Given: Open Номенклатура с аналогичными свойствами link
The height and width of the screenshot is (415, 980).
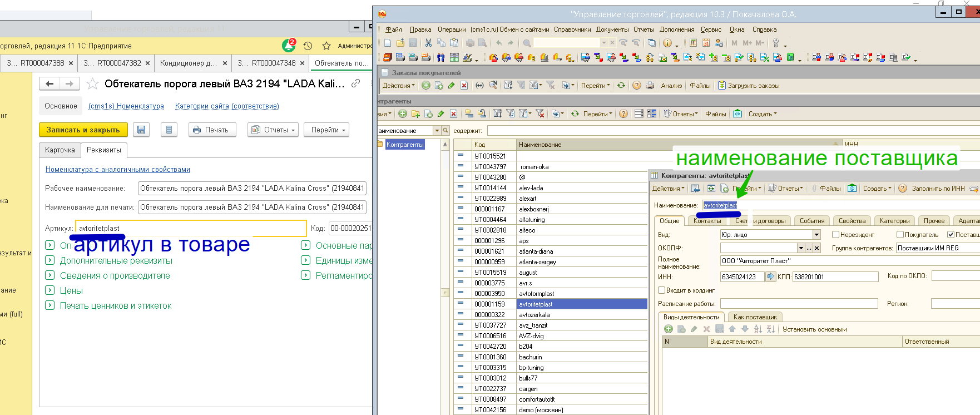Looking at the screenshot, I should (x=118, y=170).
